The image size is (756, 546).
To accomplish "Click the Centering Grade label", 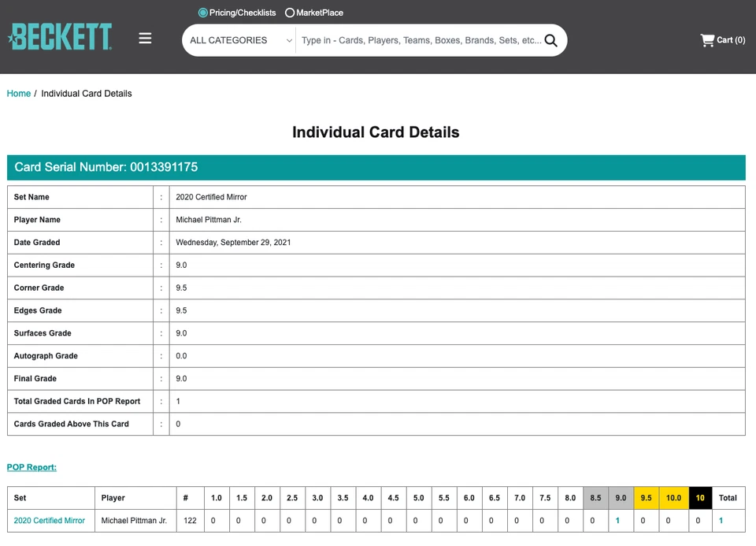I will click(x=44, y=265).
